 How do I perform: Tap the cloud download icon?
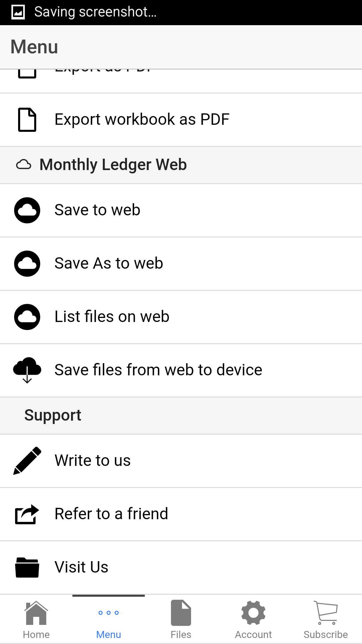(x=27, y=370)
